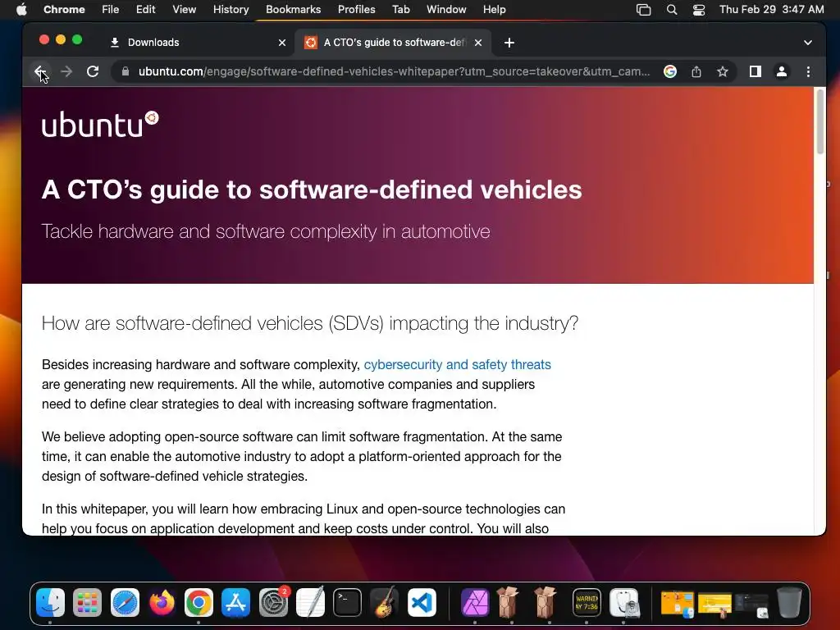The width and height of the screenshot is (840, 630).
Task: Open the Profiles menu
Action: click(x=356, y=10)
